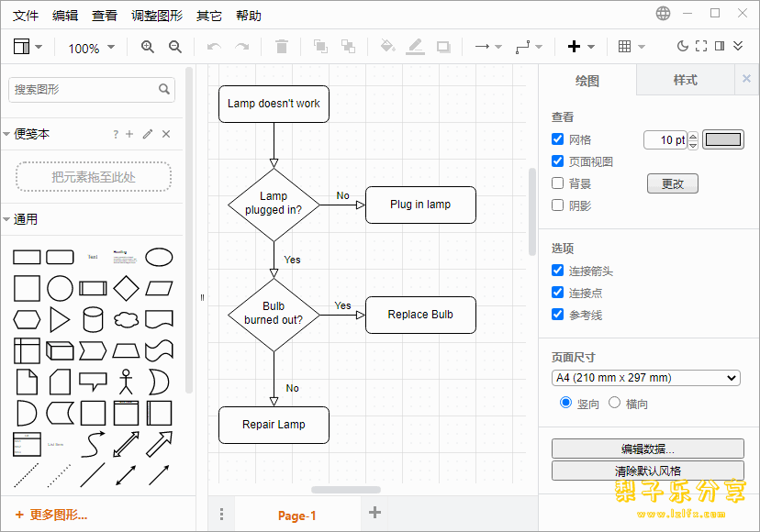Open the table grid dropdown
760x532 pixels.
pos(631,47)
